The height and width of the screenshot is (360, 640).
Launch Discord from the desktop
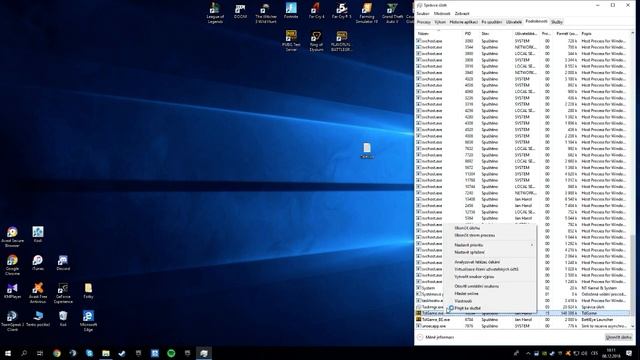[63, 262]
